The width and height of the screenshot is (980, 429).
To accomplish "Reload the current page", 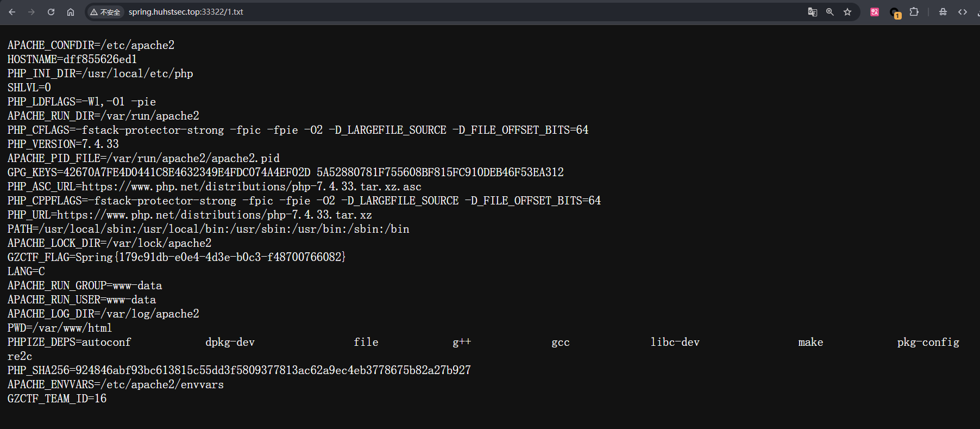I will click(51, 12).
